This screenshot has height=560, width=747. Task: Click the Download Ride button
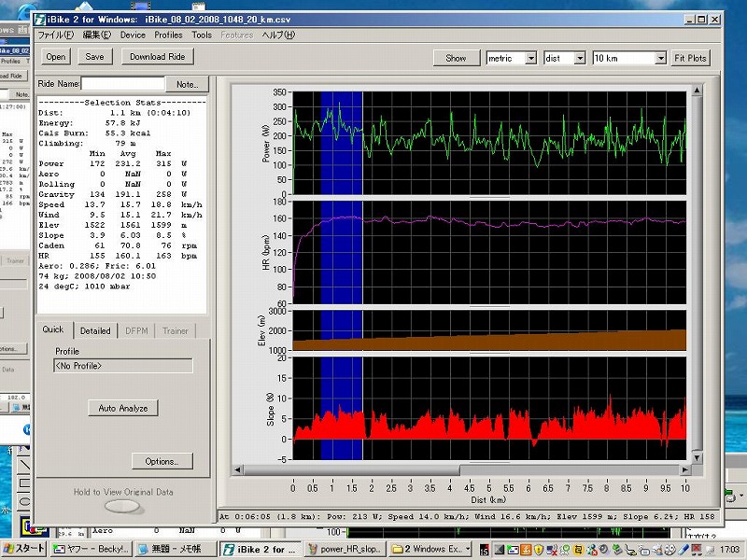(x=157, y=57)
